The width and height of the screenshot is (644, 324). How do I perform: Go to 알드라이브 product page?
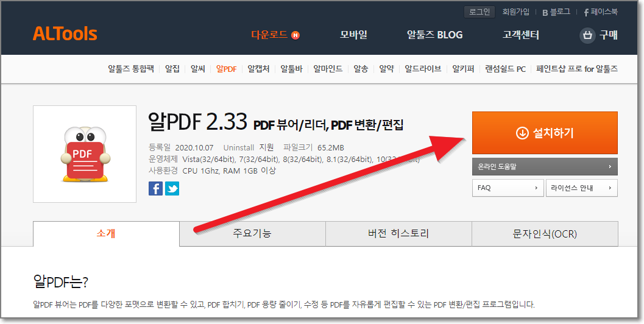pos(423,69)
